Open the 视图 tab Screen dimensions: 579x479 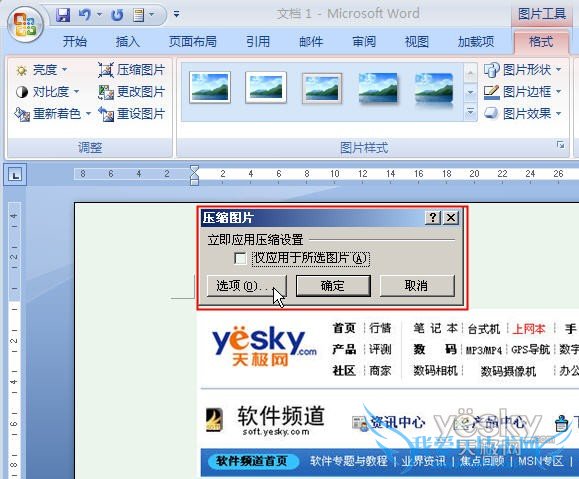(x=417, y=41)
